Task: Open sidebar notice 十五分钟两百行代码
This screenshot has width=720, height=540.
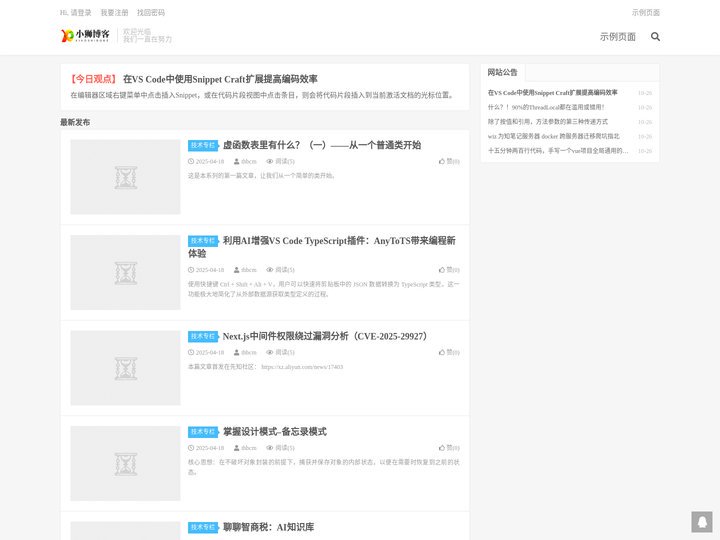Action: 558,151
